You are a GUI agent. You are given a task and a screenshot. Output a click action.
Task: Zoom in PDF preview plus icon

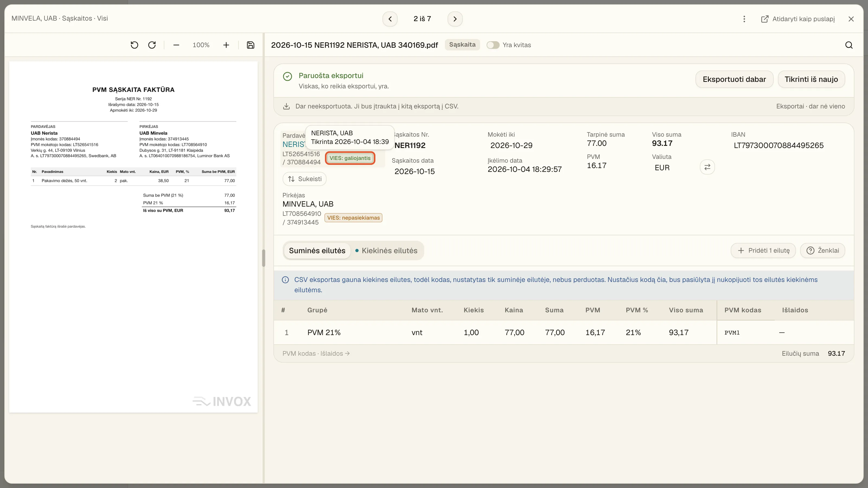tap(226, 45)
